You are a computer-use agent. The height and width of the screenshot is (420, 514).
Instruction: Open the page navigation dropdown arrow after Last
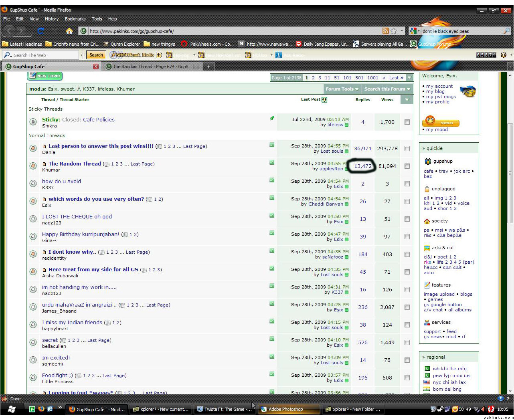coord(409,78)
